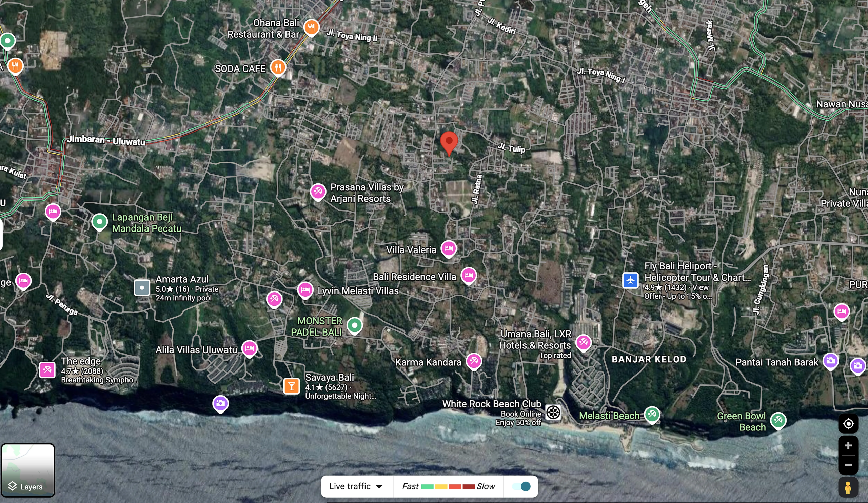Click the Ohana Bali Restaurant & Bar pin
Viewport: 868px width, 503px height.
pyautogui.click(x=311, y=27)
